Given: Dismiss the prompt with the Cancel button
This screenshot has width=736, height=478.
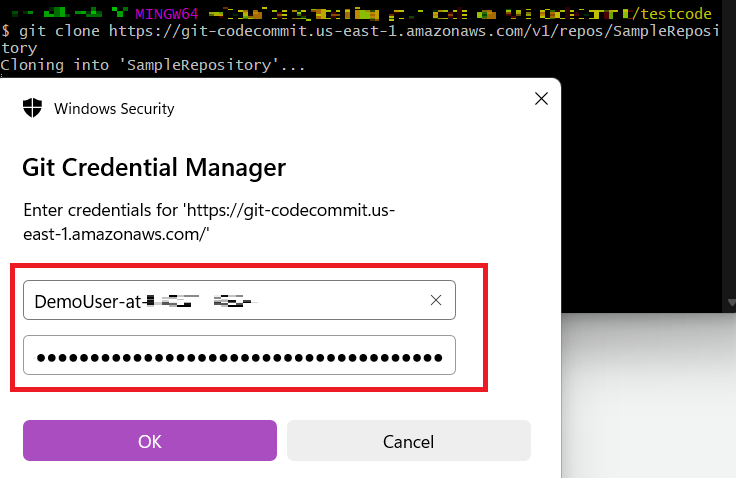Looking at the screenshot, I should (x=409, y=440).
